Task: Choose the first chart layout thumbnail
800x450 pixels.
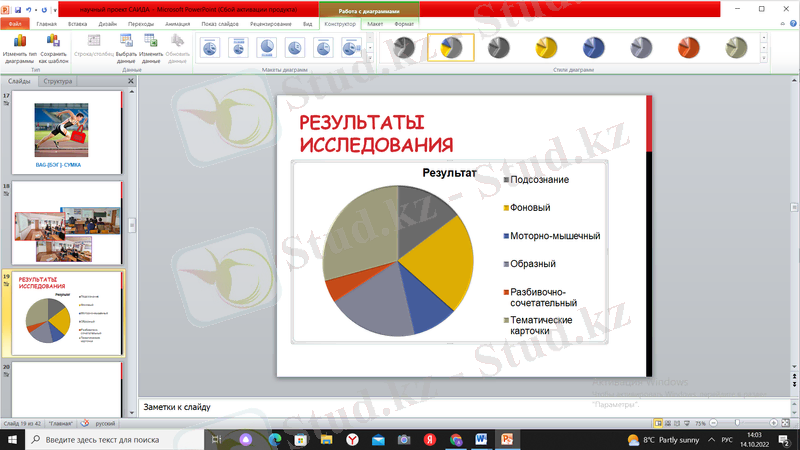Action: pos(211,47)
